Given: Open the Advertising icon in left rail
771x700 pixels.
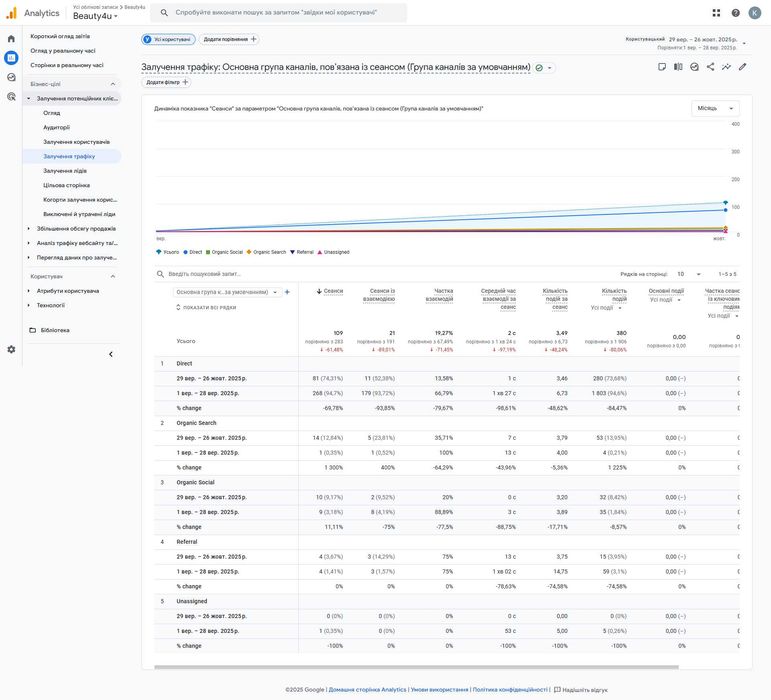Looking at the screenshot, I should tap(11, 96).
